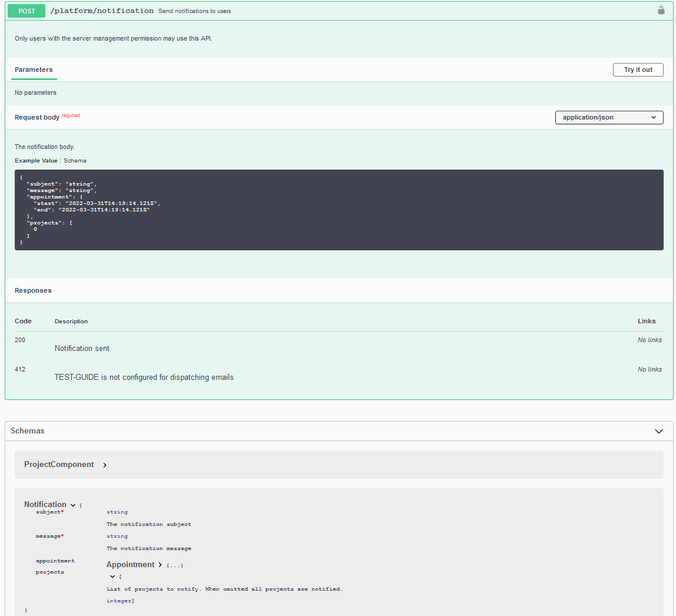Viewport: 676px width, 616px height.
Task: Click the projects array collapse arrow
Action: coord(111,576)
